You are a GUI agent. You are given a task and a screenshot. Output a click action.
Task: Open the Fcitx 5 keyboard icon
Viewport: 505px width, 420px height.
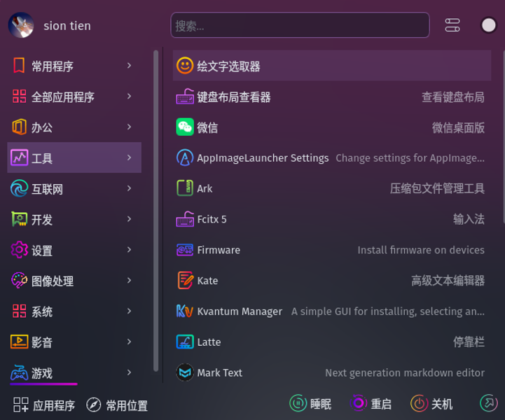tap(185, 219)
